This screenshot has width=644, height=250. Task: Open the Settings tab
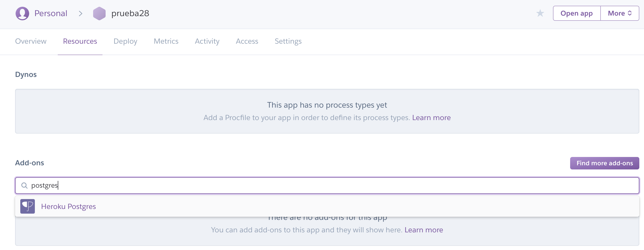pyautogui.click(x=288, y=41)
